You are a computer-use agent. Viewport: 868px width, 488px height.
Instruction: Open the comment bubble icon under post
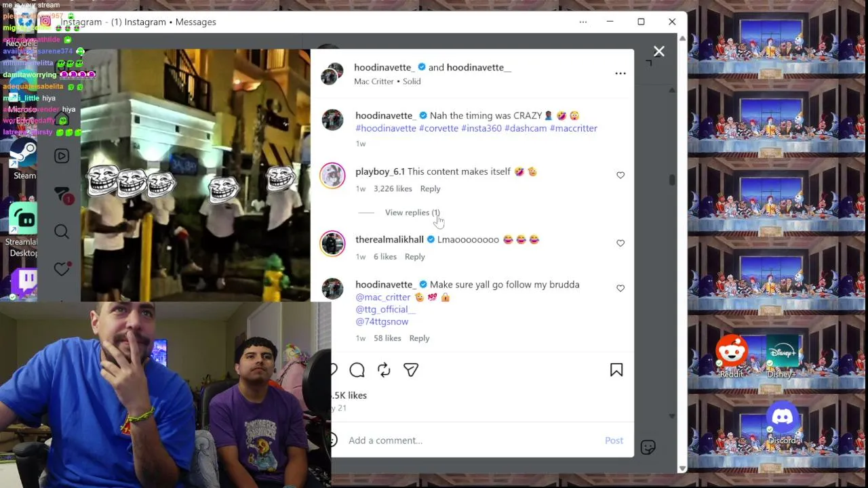click(x=357, y=369)
